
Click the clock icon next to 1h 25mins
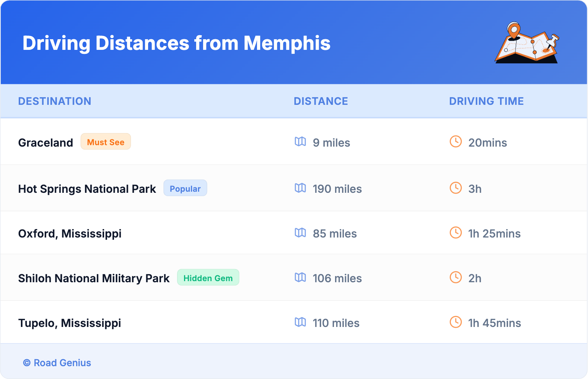point(456,233)
